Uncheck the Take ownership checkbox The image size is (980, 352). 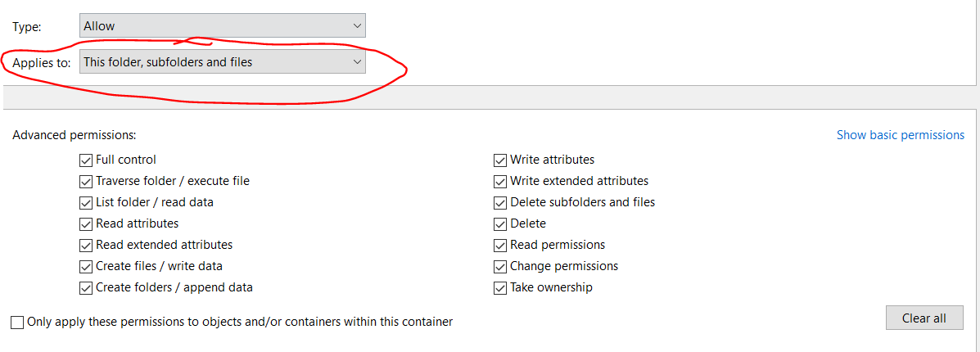[500, 287]
